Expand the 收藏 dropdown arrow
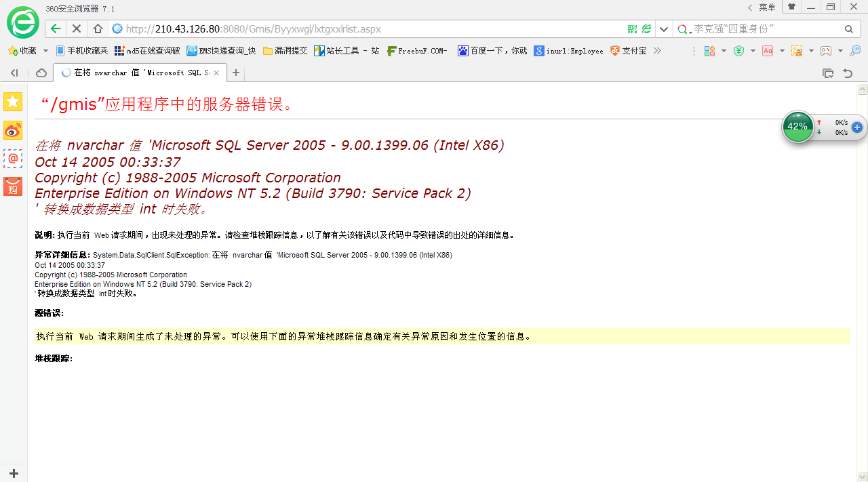 point(45,51)
